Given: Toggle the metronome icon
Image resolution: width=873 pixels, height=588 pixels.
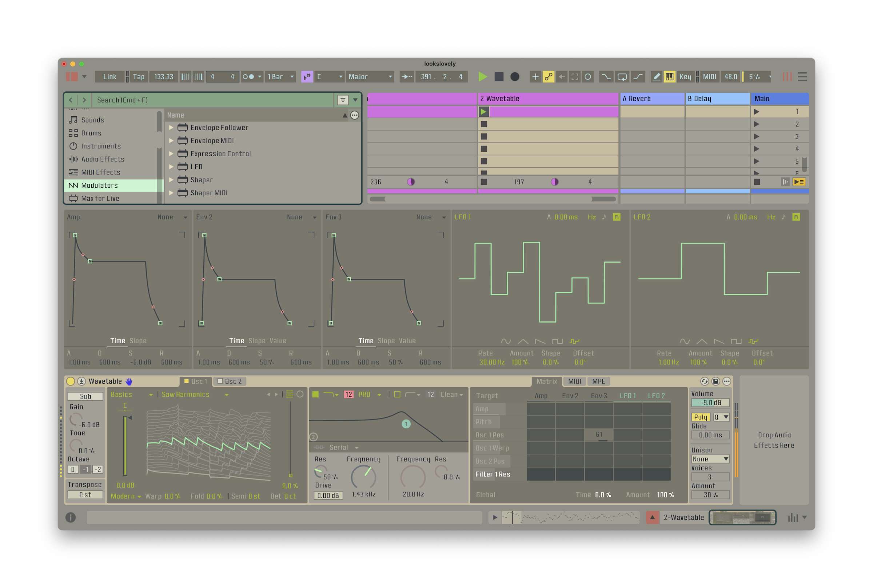Looking at the screenshot, I should [x=248, y=76].
